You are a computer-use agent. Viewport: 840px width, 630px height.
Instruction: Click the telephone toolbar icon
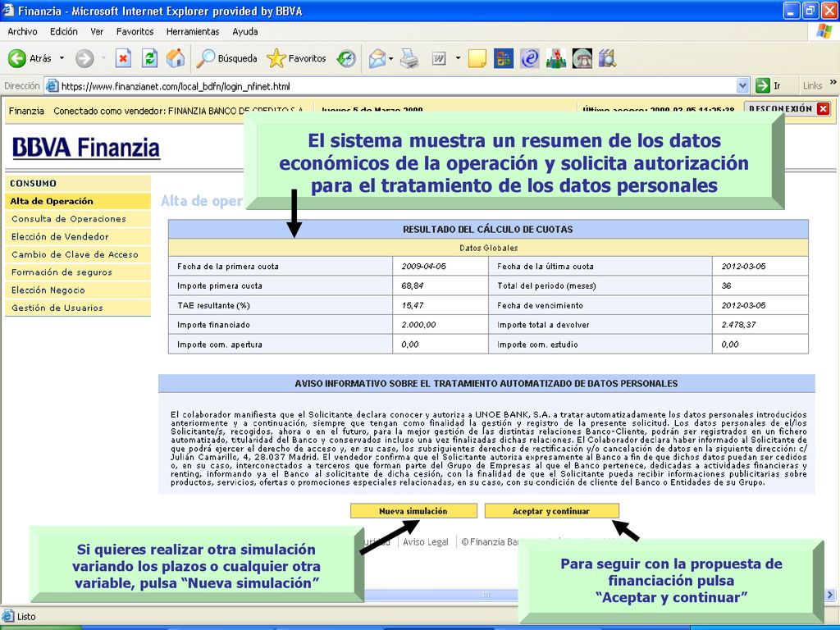pyautogui.click(x=582, y=58)
